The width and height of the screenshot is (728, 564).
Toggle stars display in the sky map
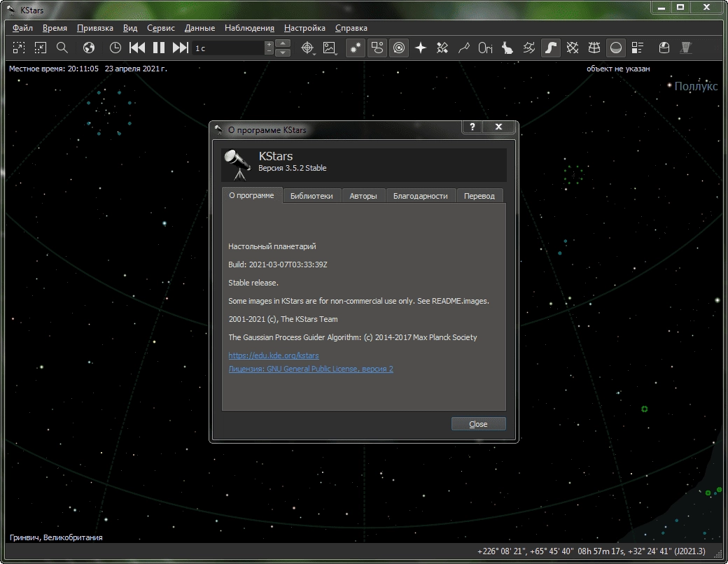[355, 48]
